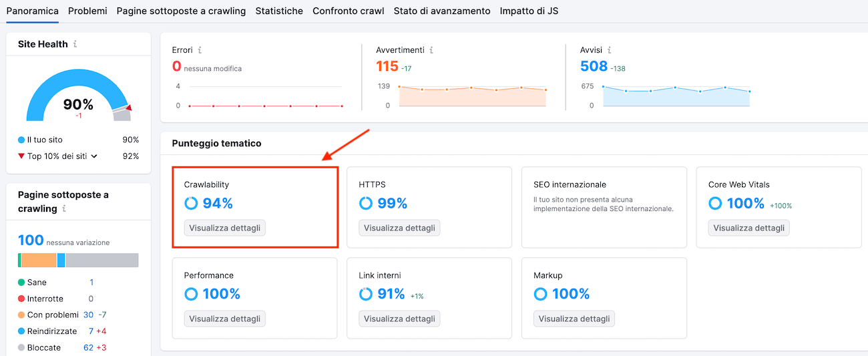Click the Avvertimenti info icon

tap(431, 50)
